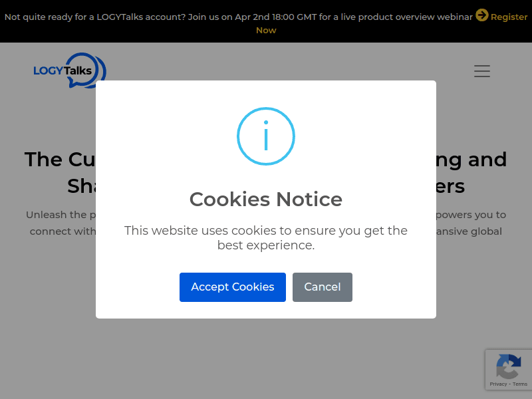Click the "Sha" headline fragment left of dialog

(81, 186)
